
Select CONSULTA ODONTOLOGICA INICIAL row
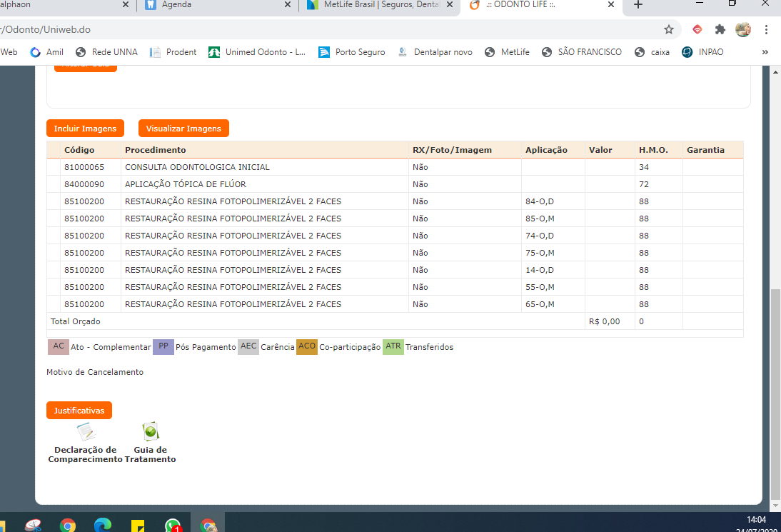[x=395, y=167]
